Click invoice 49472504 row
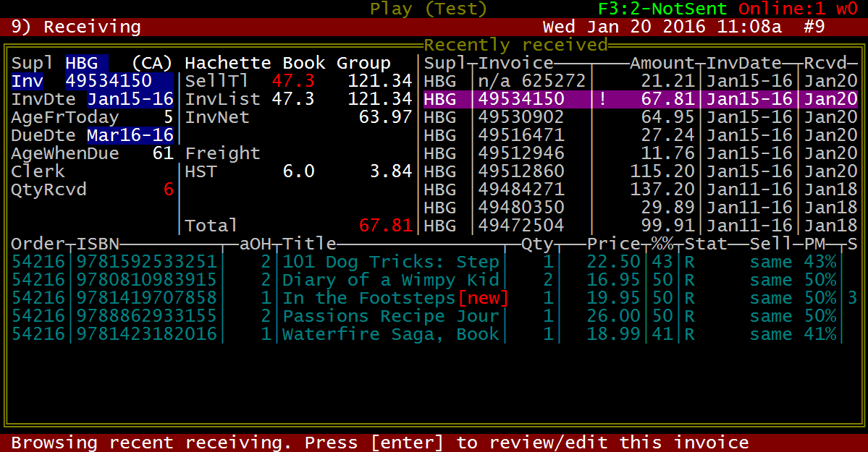 (521, 226)
